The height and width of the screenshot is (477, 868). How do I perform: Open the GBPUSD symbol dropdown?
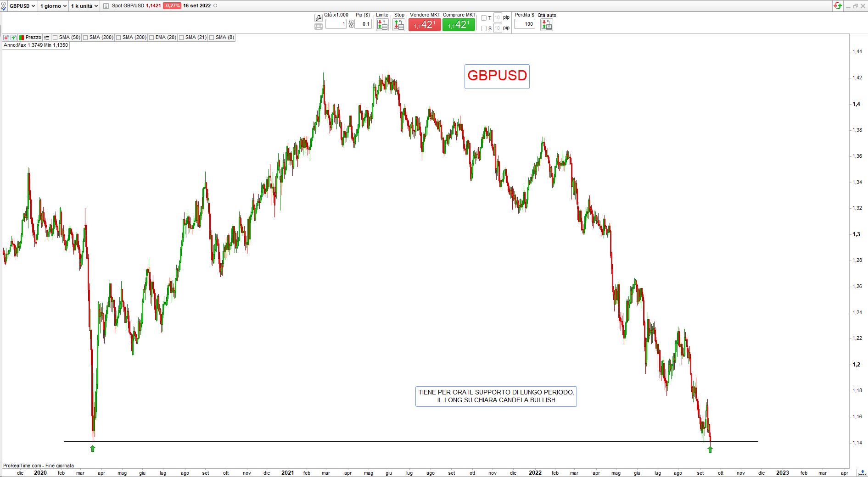pos(22,6)
